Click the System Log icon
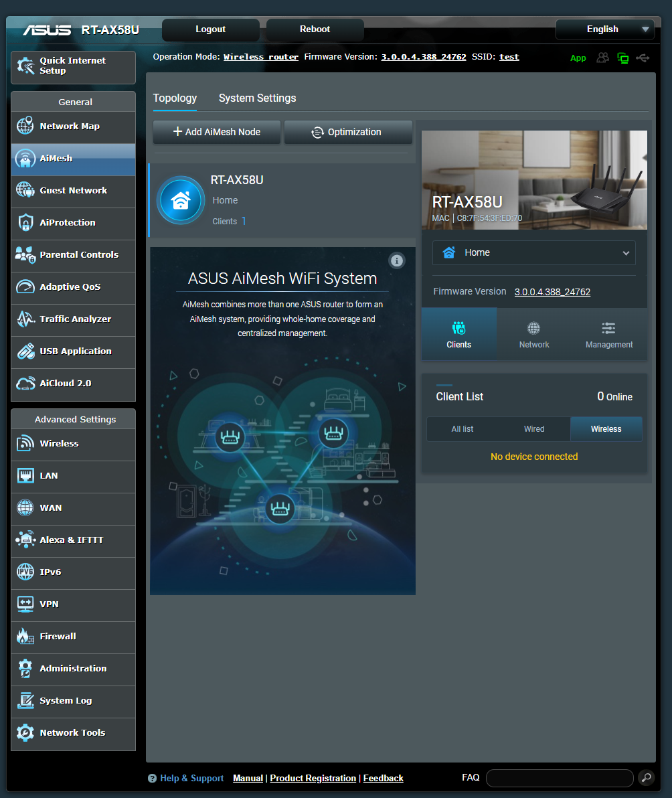672x798 pixels. click(x=25, y=700)
